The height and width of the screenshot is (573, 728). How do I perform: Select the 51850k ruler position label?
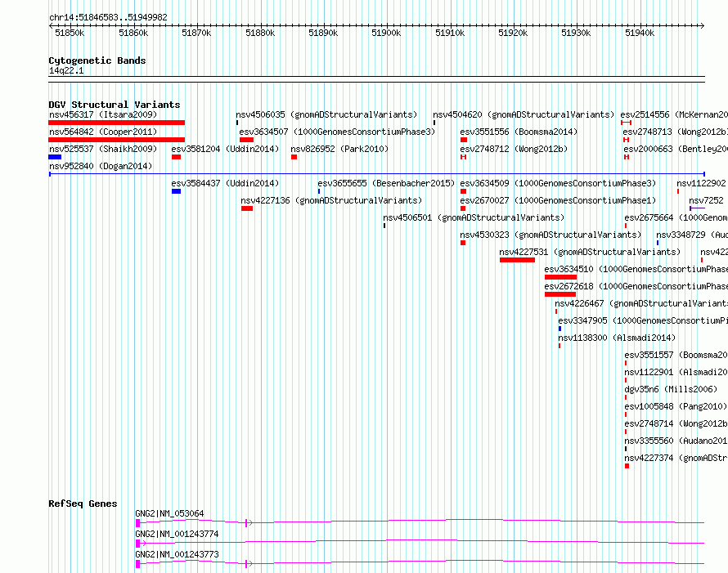point(70,33)
